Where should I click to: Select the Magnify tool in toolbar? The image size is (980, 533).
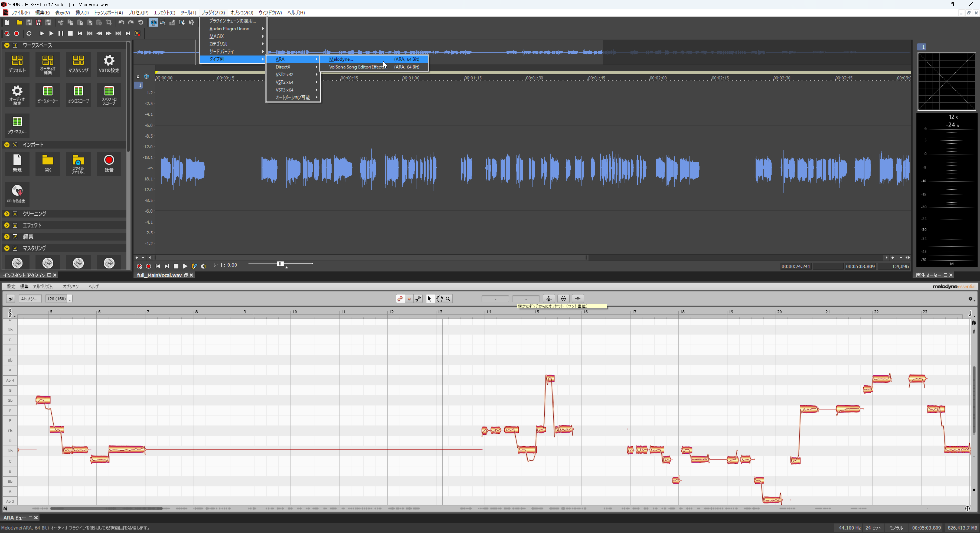163,22
